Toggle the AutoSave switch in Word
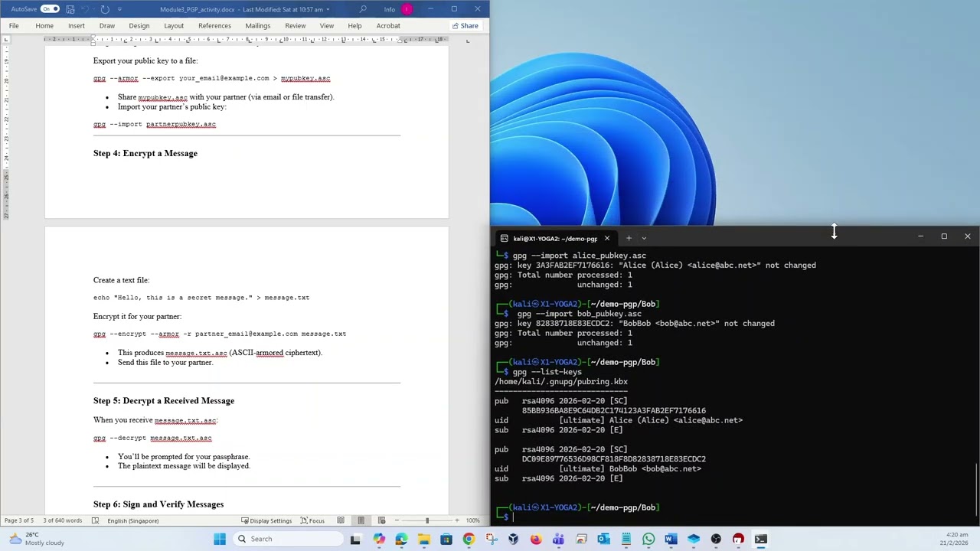This screenshot has height=551, width=980. 50,9
